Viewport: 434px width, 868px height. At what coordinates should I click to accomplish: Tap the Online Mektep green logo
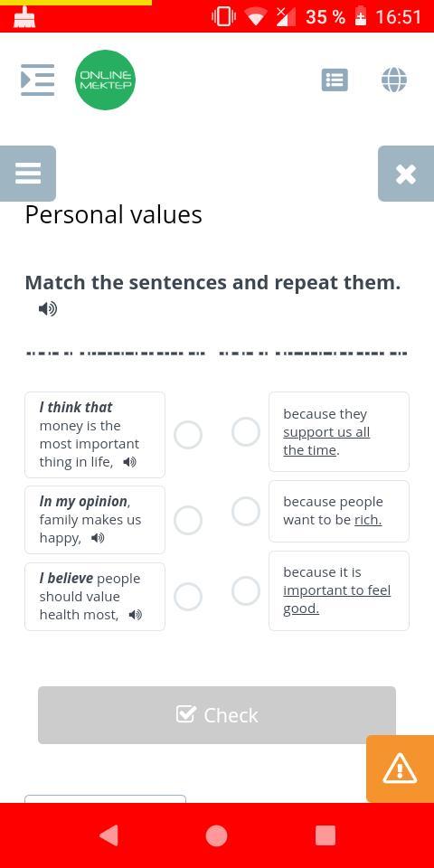105,80
